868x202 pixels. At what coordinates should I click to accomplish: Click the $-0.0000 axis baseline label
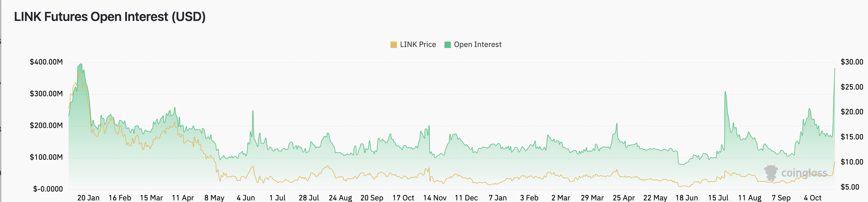point(48,189)
